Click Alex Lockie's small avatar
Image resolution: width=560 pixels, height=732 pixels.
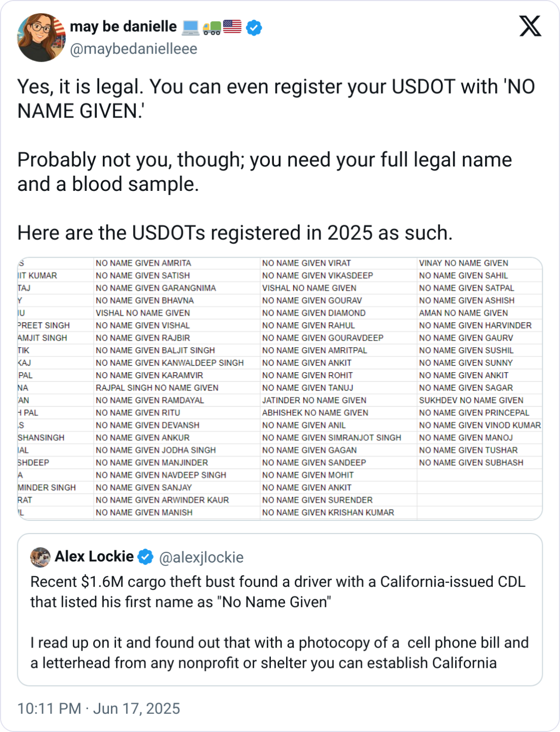(40, 557)
